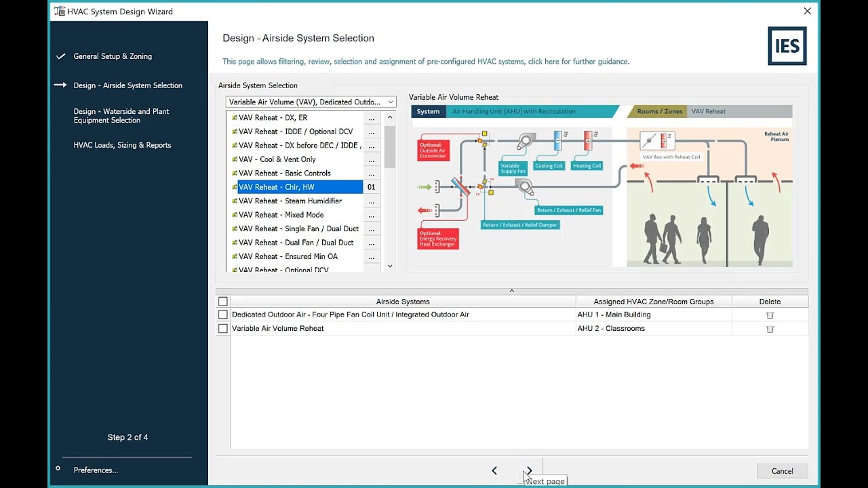Open Design - Waterside and Plant Equipment Selection step

[x=121, y=116]
